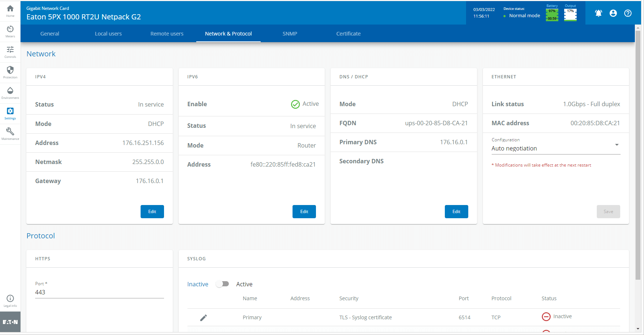This screenshot has height=335, width=644.
Task: Edit the Primary syslog server with the pencil
Action: pyautogui.click(x=204, y=317)
